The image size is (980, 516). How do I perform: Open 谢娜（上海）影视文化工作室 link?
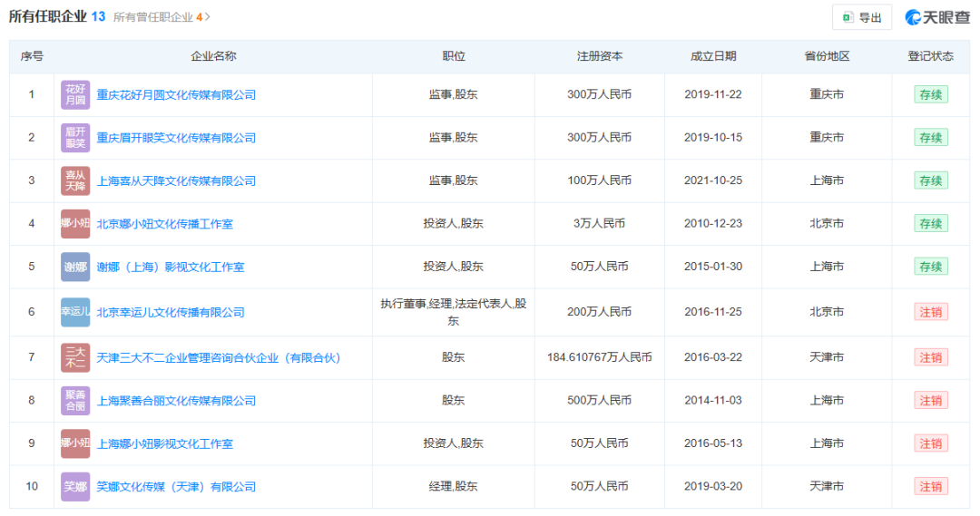click(x=171, y=267)
